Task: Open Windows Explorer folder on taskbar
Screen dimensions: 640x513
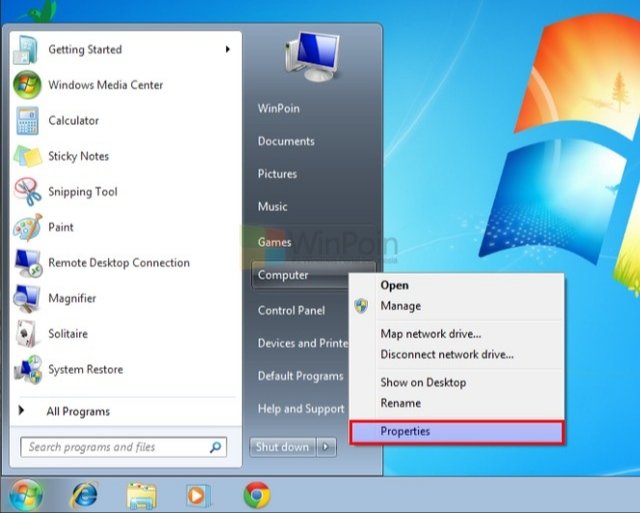Action: 141,495
